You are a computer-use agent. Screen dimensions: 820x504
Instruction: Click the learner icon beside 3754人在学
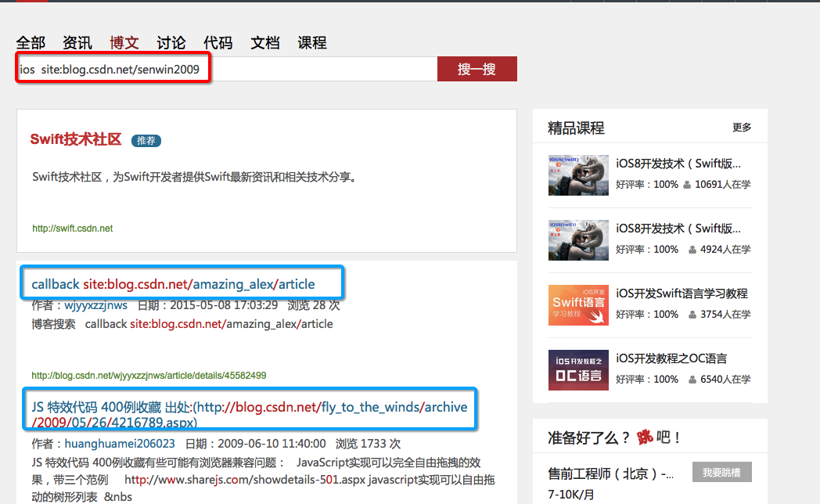coord(692,315)
